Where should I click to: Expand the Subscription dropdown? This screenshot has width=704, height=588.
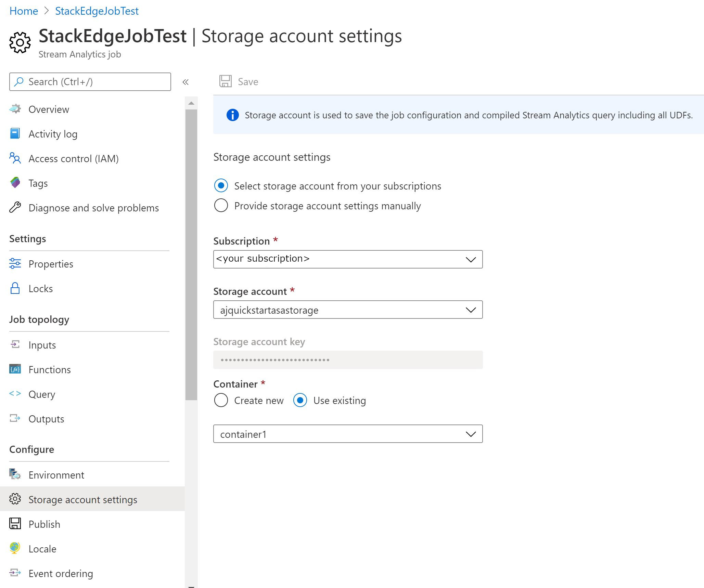[x=348, y=259]
